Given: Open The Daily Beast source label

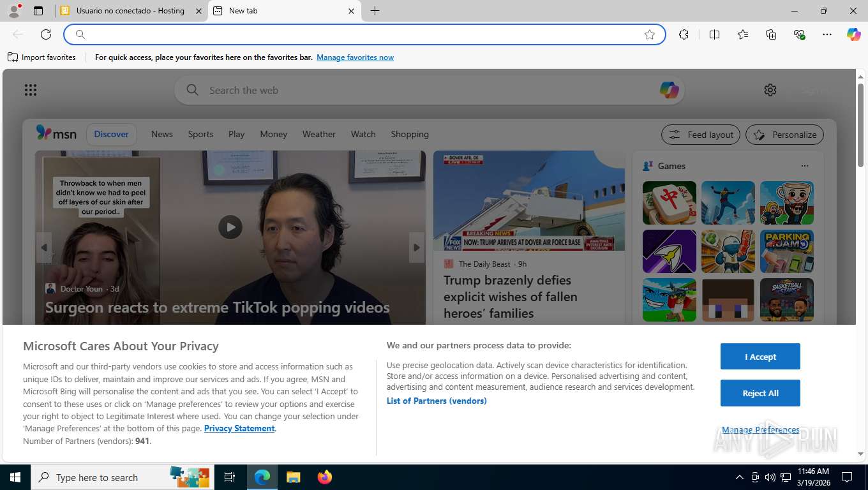Looking at the screenshot, I should click(x=484, y=264).
